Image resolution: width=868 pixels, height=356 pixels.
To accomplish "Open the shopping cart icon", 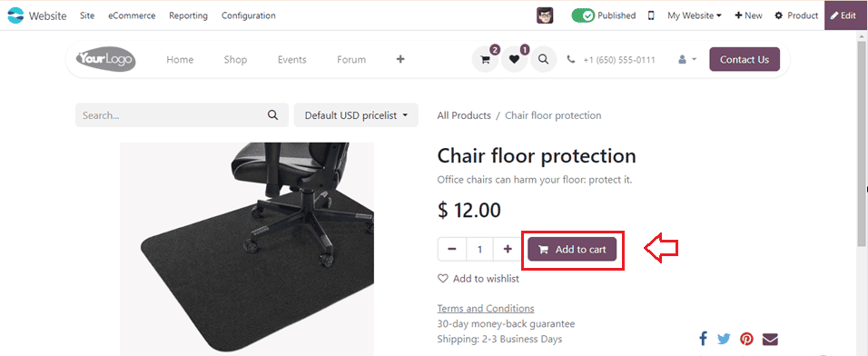I will tap(486, 59).
